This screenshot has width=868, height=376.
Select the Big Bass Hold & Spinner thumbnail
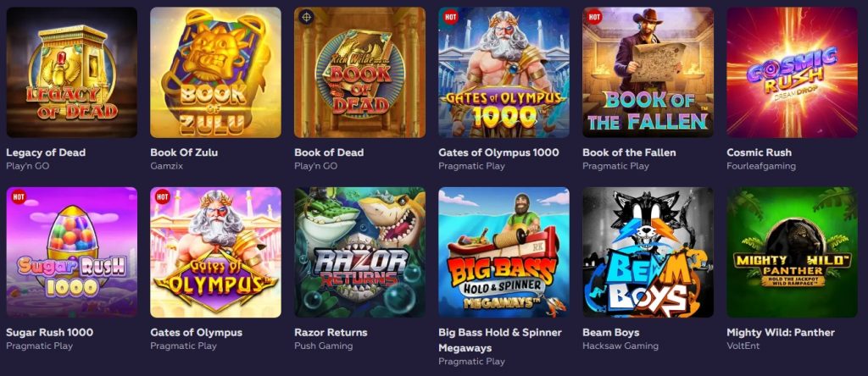tap(504, 252)
